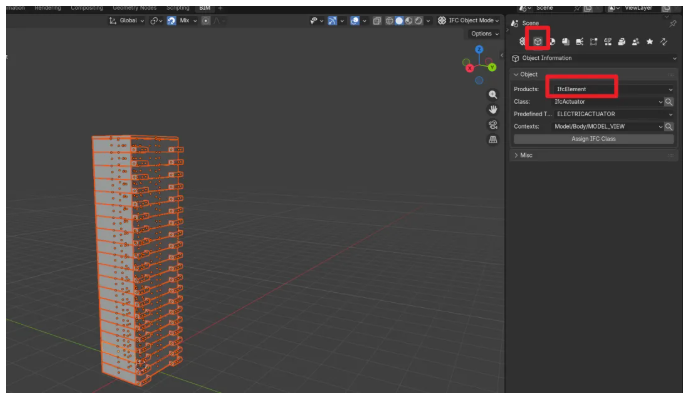Viewport: 689px width, 402px height.
Task: Open the Class IfcActuator dropdown
Action: (x=607, y=101)
